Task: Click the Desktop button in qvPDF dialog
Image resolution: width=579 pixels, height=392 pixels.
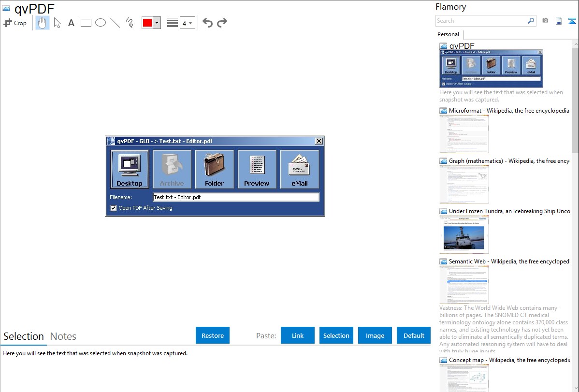Action: coord(130,169)
